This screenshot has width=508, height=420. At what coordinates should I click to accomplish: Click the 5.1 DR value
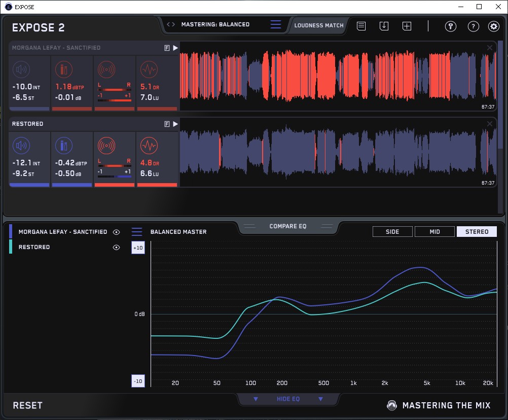tap(150, 87)
